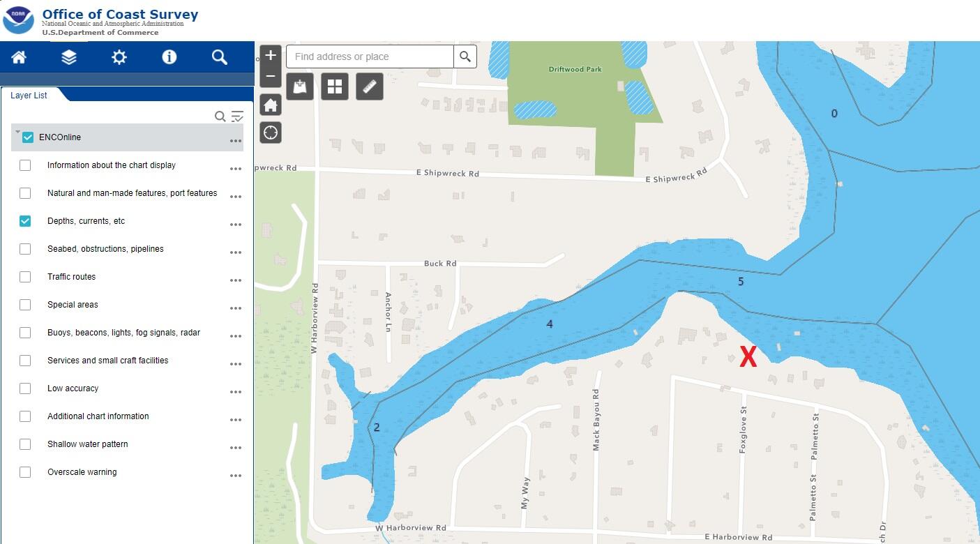Viewport: 980px width, 544px height.
Task: Disable the Depths, currents, etc layer
Action: pos(25,221)
